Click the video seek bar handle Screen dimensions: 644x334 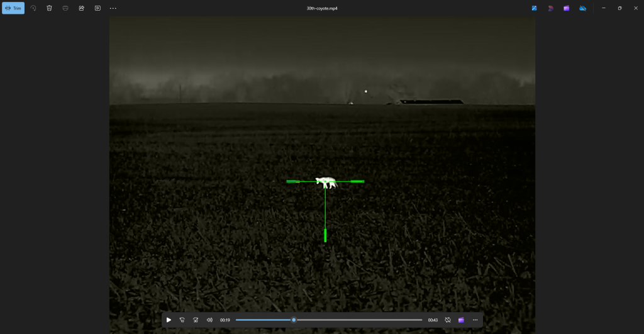click(x=294, y=320)
